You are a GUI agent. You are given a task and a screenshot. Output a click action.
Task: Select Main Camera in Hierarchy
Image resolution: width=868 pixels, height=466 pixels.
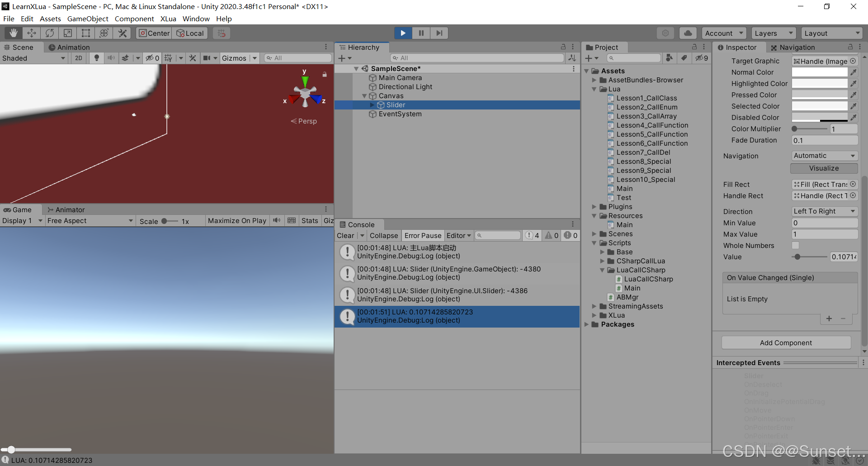pos(400,78)
